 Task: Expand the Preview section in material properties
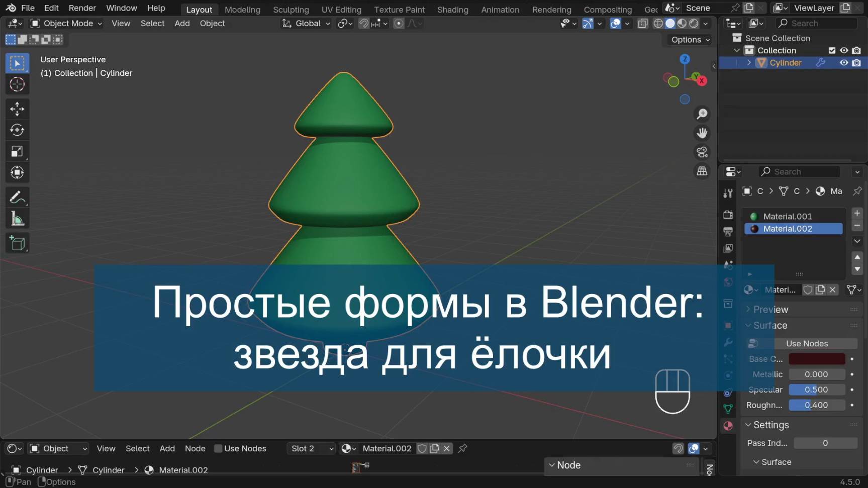click(x=771, y=310)
